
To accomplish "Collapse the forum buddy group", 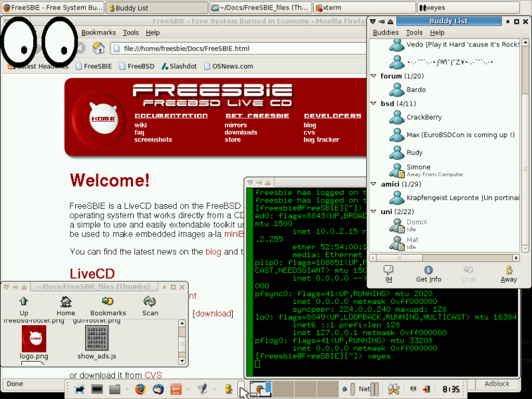I will [374, 76].
